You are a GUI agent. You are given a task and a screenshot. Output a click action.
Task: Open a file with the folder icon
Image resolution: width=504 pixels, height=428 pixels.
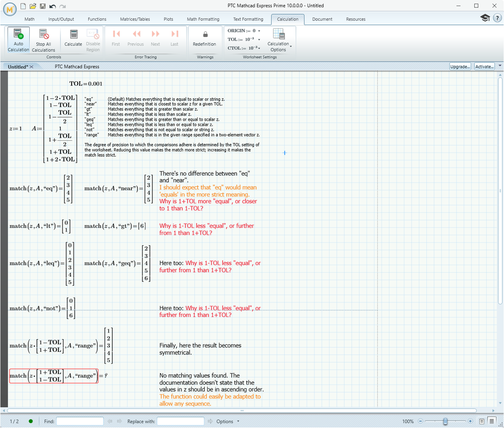[33, 6]
